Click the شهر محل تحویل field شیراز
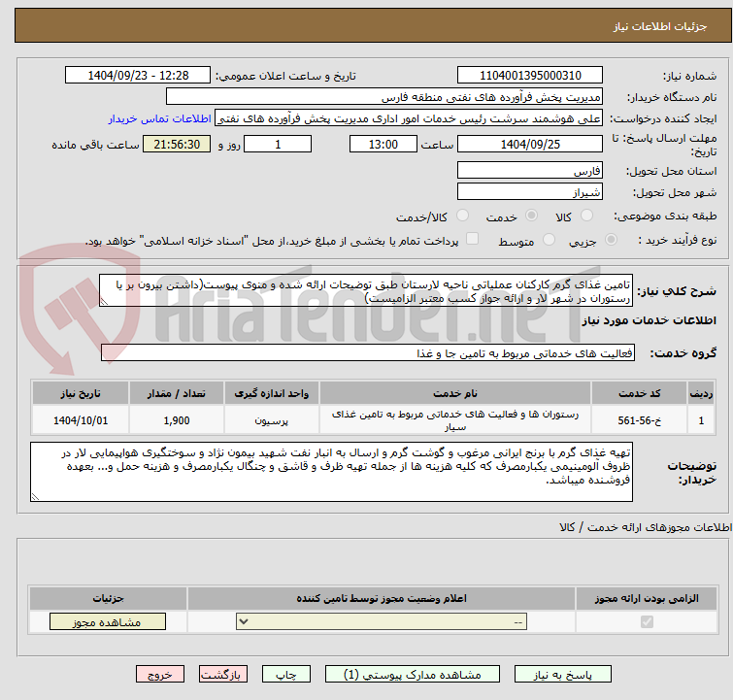 click(x=530, y=191)
